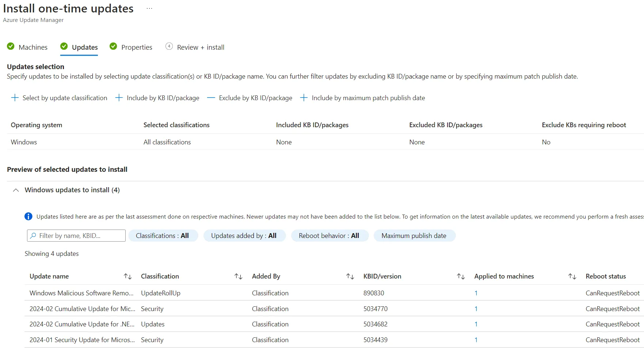Collapse the Windows updates to install section
Viewport: 644px width, 352px height.
16,190
